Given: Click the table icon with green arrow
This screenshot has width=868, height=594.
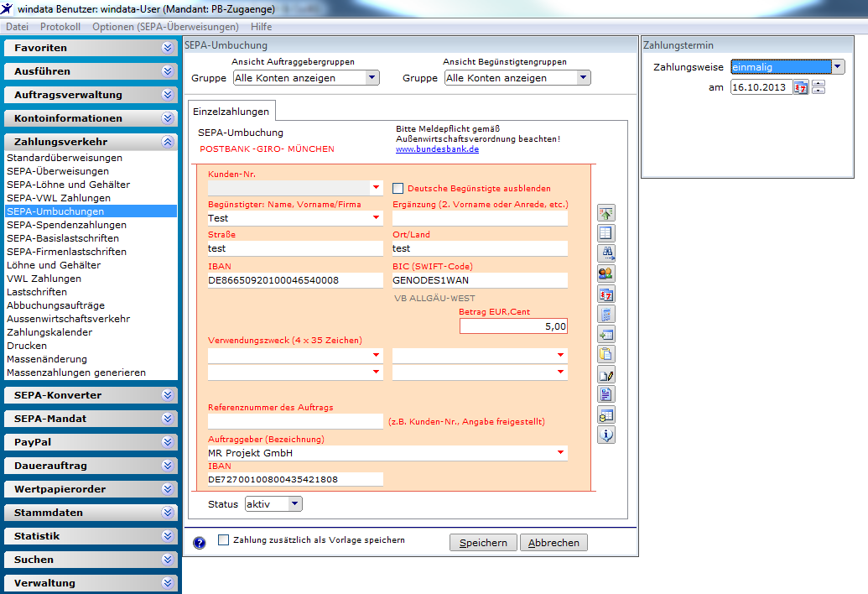Looking at the screenshot, I should (x=606, y=335).
